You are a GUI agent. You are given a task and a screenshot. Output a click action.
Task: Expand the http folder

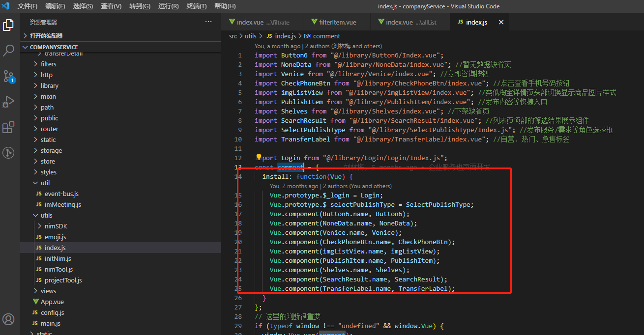point(120,75)
